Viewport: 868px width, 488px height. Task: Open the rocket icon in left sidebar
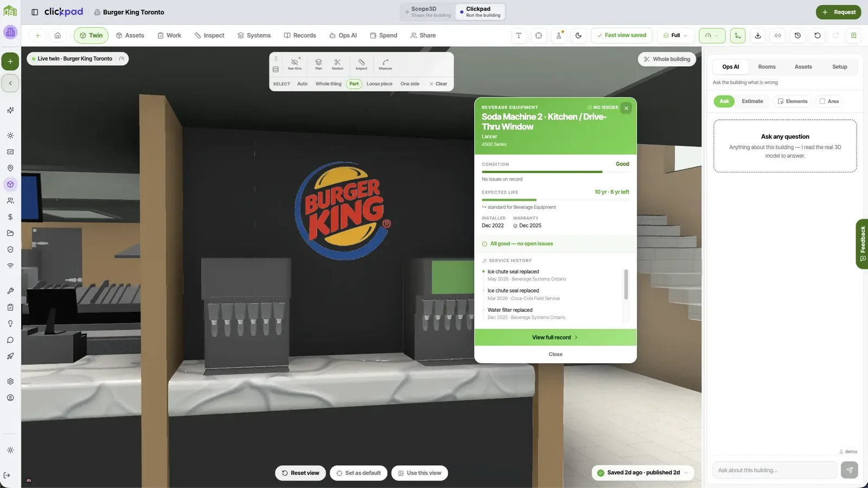[10, 356]
